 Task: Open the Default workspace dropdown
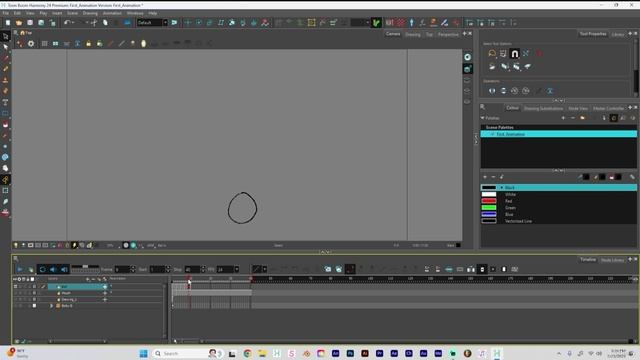[165, 22]
